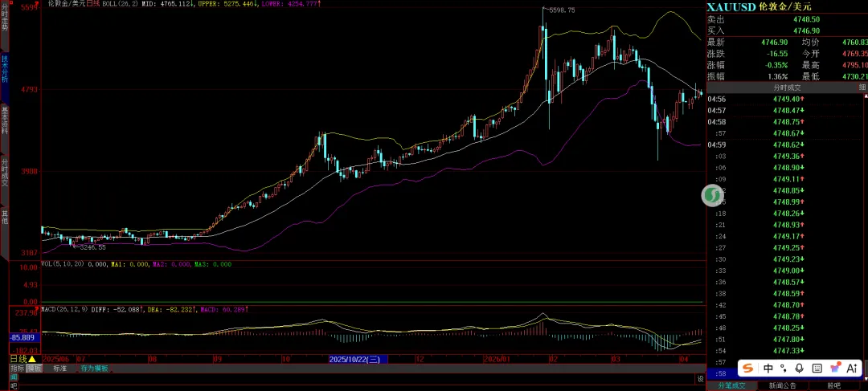Click the IME Ai assistant icon
The width and height of the screenshot is (868, 391).
coord(852,369)
